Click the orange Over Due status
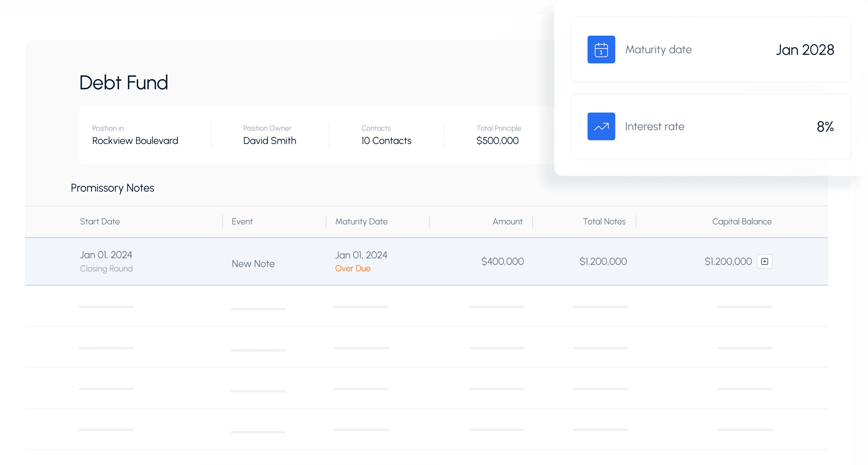This screenshot has height=465, width=868. [x=353, y=268]
